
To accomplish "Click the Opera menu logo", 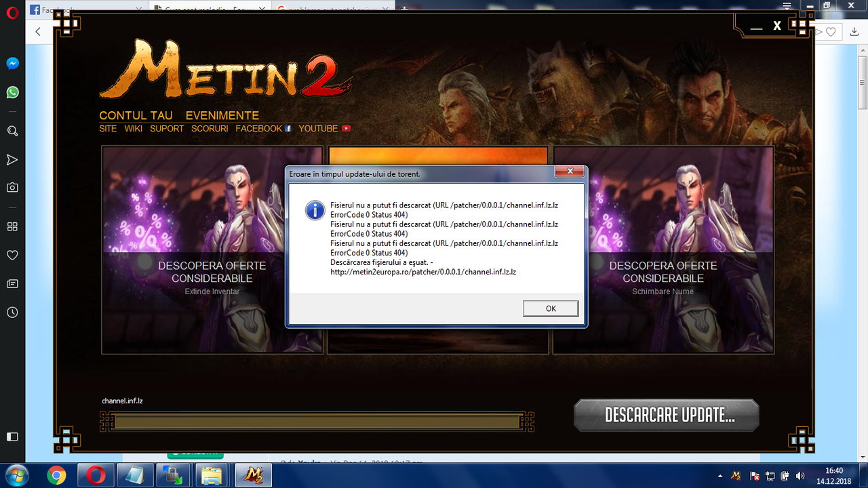I will click(12, 12).
